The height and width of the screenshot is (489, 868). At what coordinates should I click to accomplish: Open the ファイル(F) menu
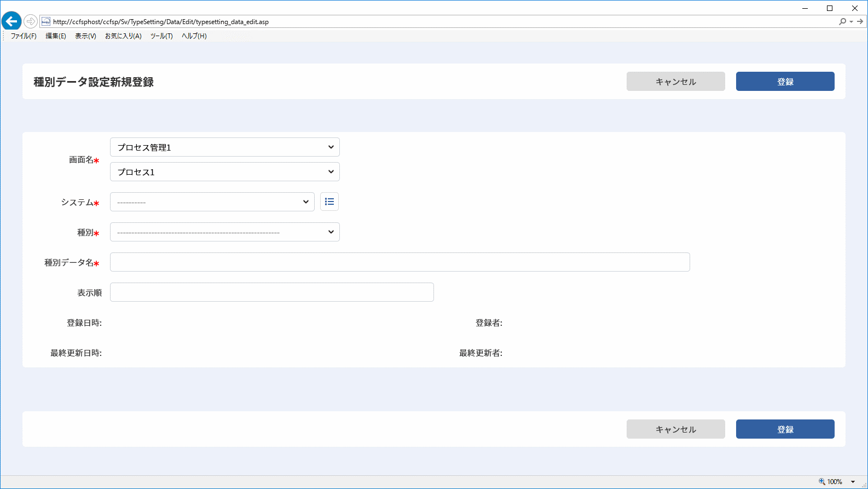pos(24,36)
